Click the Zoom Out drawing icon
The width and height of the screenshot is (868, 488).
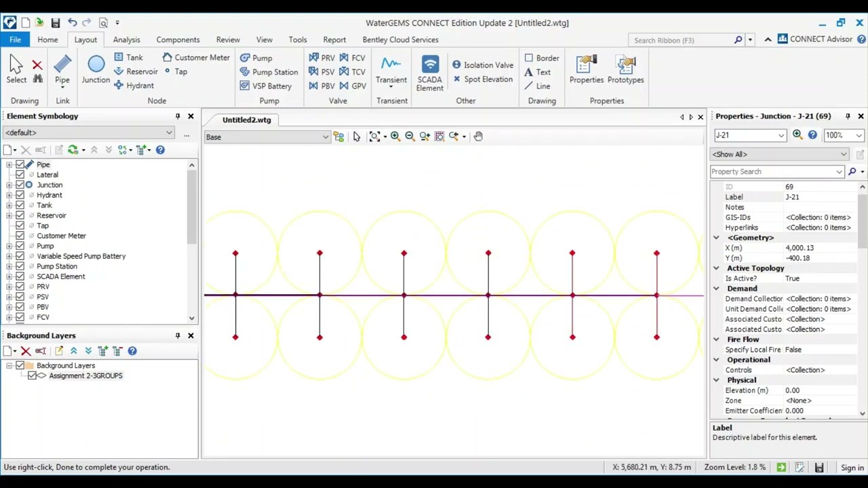410,136
